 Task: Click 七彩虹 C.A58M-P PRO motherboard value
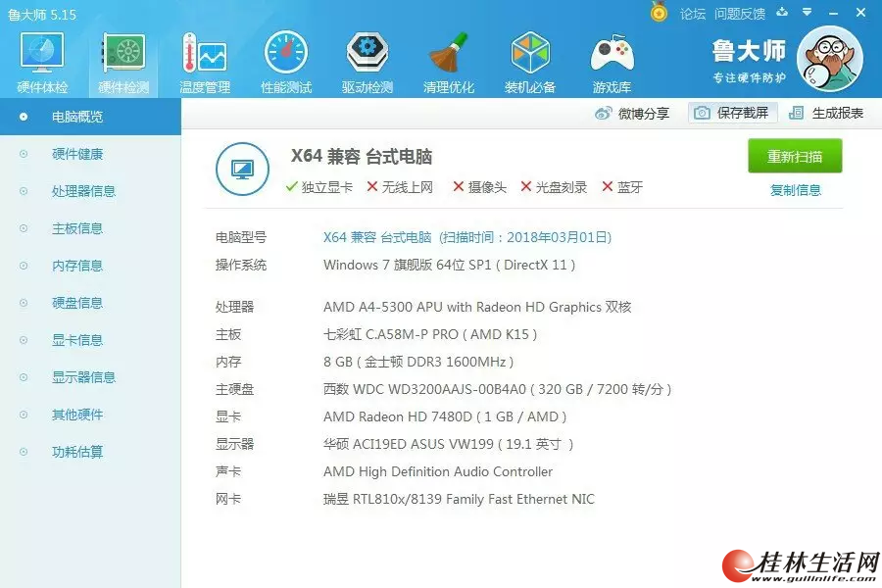[x=430, y=334]
